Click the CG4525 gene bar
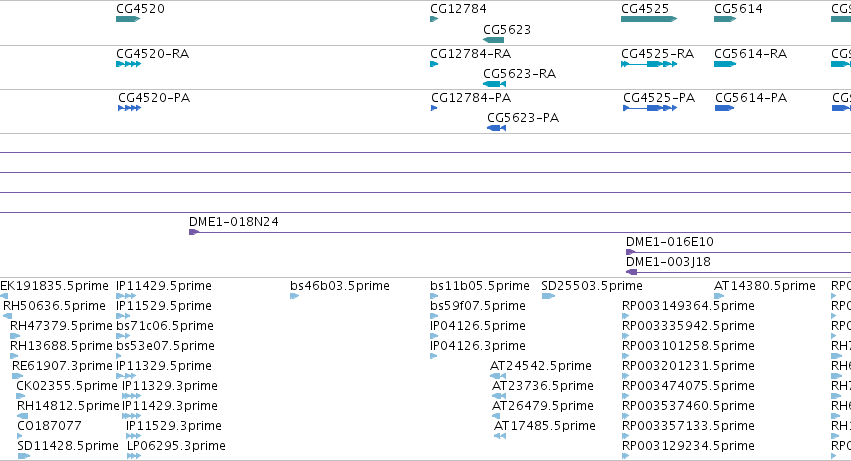 click(x=649, y=19)
